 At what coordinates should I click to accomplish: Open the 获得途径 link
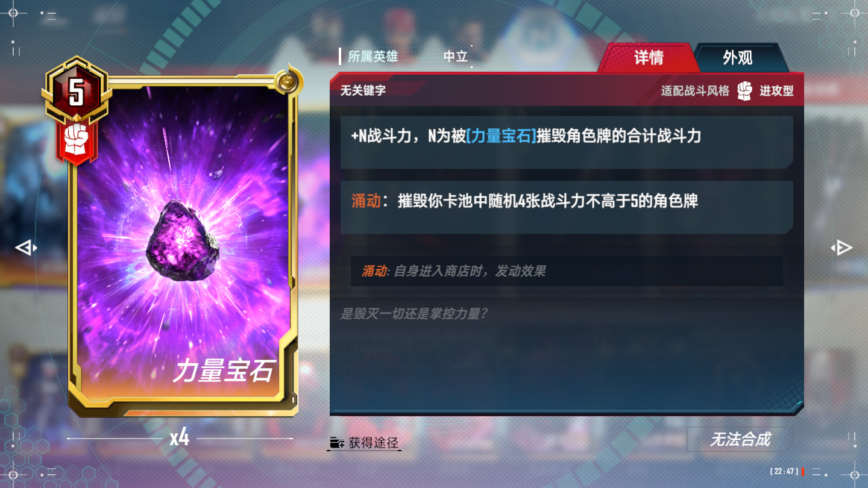tap(374, 443)
